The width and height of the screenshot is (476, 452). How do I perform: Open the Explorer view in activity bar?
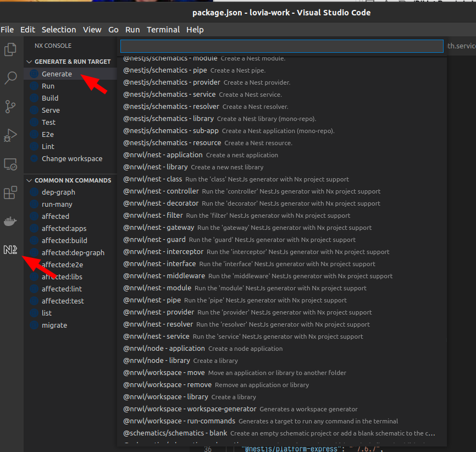[10, 49]
